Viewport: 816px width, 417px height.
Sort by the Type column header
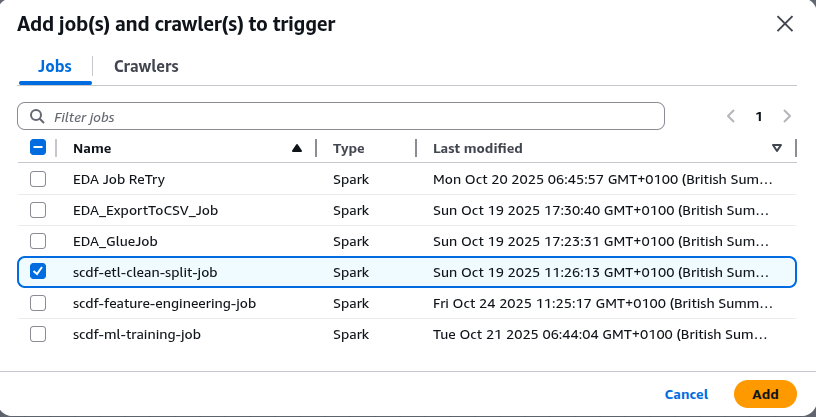(349, 148)
